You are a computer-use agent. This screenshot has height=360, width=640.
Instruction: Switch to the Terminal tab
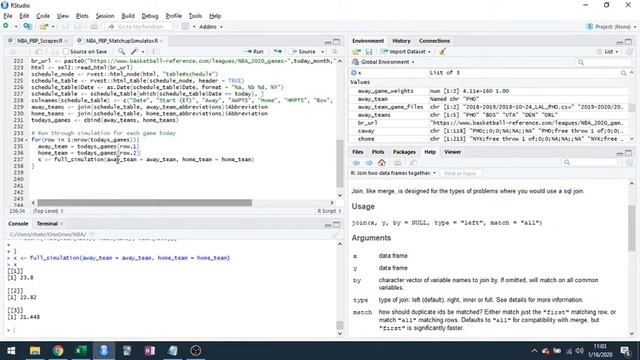click(47, 224)
